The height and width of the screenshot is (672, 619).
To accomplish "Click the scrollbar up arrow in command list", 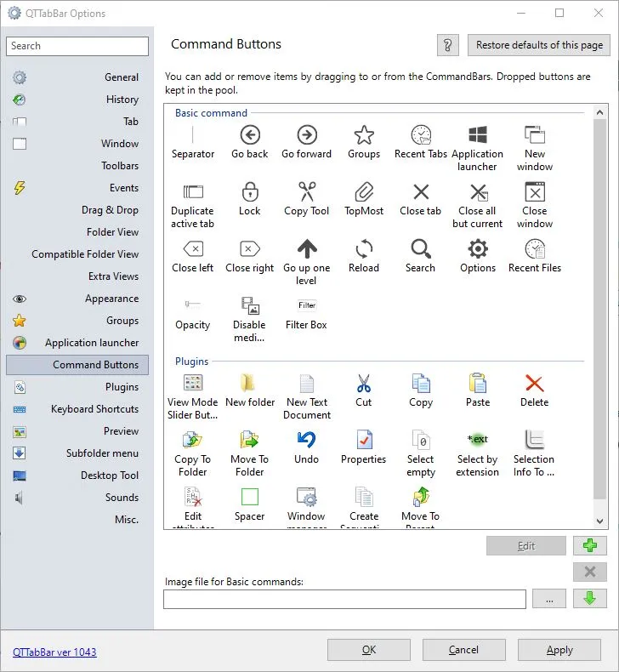I will [x=599, y=113].
